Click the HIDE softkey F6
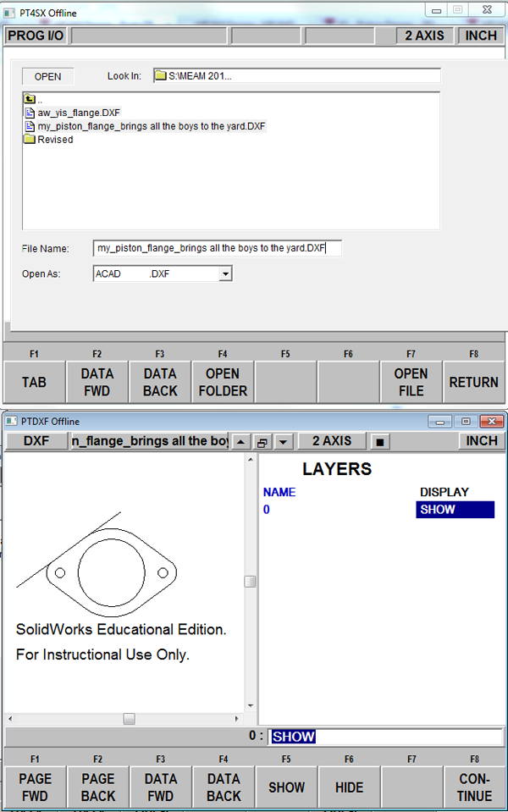This screenshot has height=812, width=508. pyautogui.click(x=349, y=787)
